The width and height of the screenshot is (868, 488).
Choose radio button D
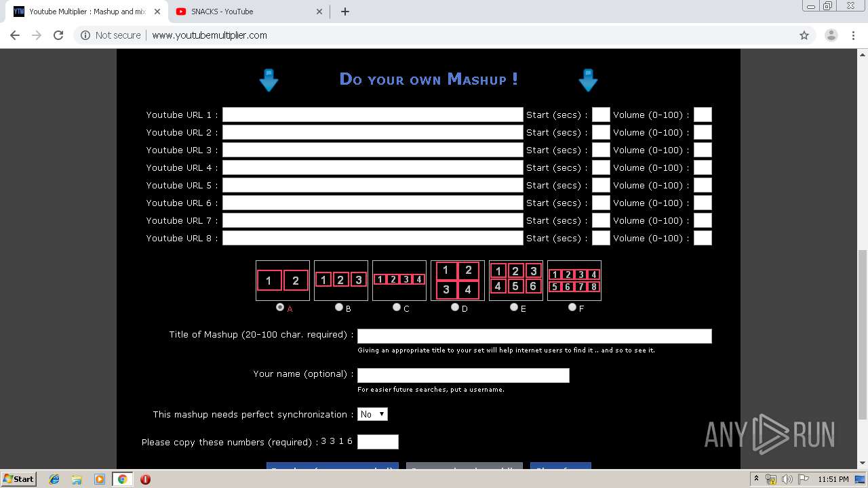[x=455, y=307]
